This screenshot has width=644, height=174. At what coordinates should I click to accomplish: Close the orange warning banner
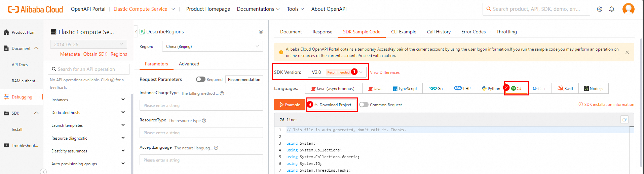click(627, 52)
